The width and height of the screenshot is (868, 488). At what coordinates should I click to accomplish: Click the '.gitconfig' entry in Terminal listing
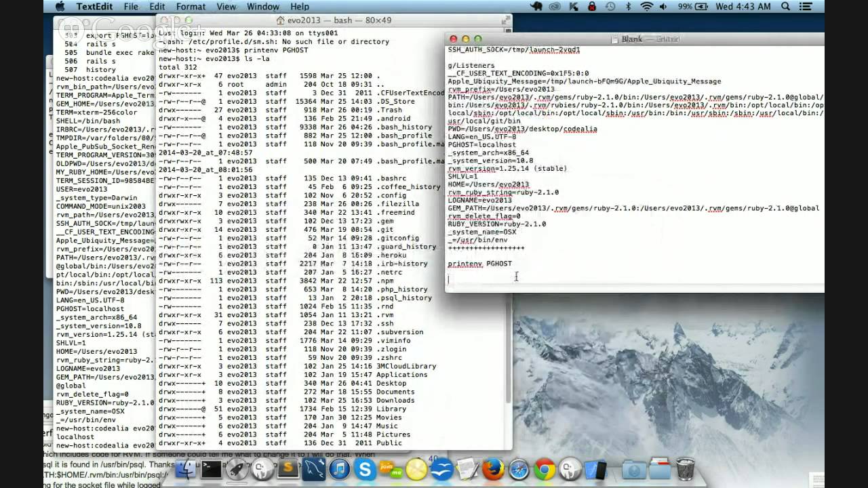[x=397, y=238]
